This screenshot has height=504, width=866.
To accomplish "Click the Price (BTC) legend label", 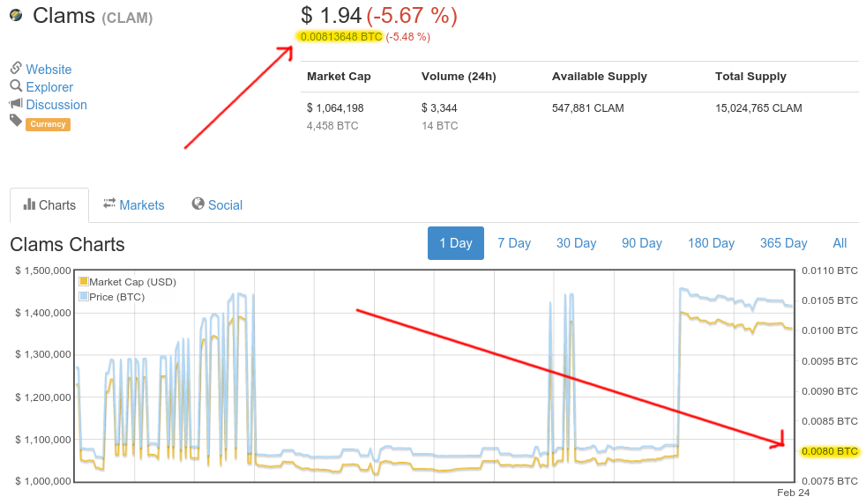I will [x=117, y=297].
